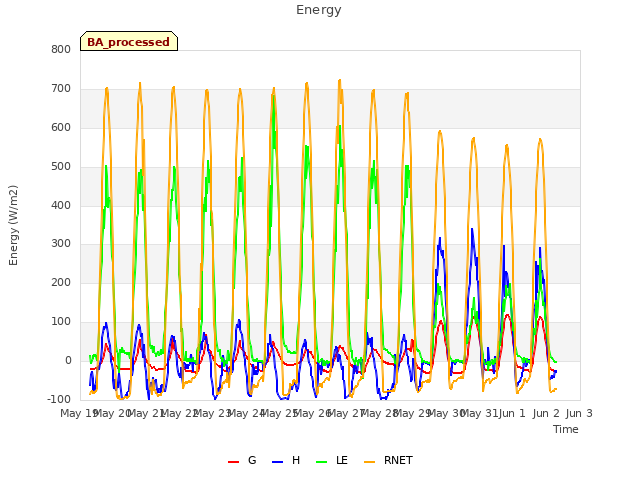Image resolution: width=640 pixels, height=480 pixels.
Task: Click the 100 y-axis tick label
Action: pyautogui.click(x=61, y=322)
